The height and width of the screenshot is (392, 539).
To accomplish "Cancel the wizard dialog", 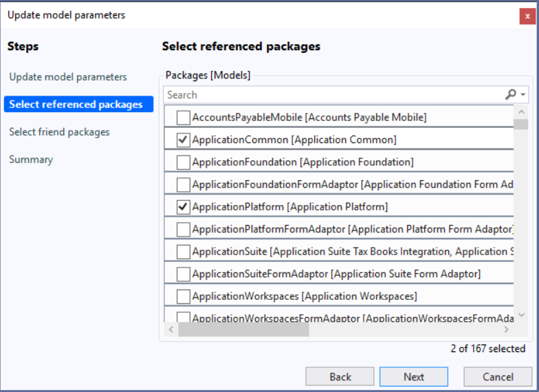I will pos(498,377).
